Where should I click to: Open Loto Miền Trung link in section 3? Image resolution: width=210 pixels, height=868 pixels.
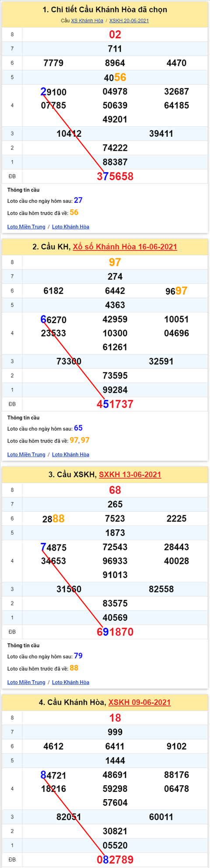tap(26, 682)
